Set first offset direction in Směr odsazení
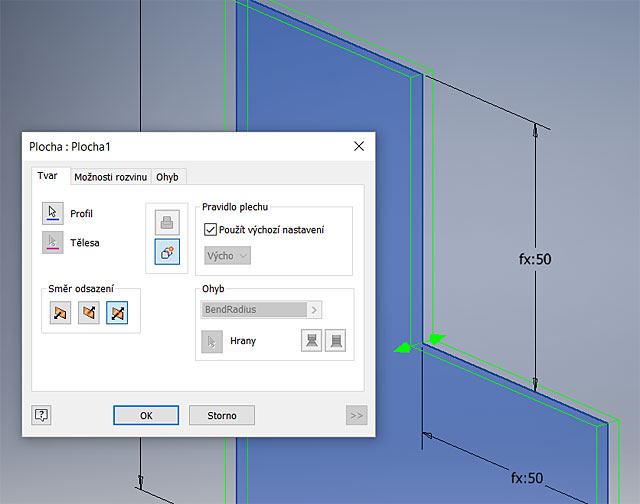 [x=60, y=313]
